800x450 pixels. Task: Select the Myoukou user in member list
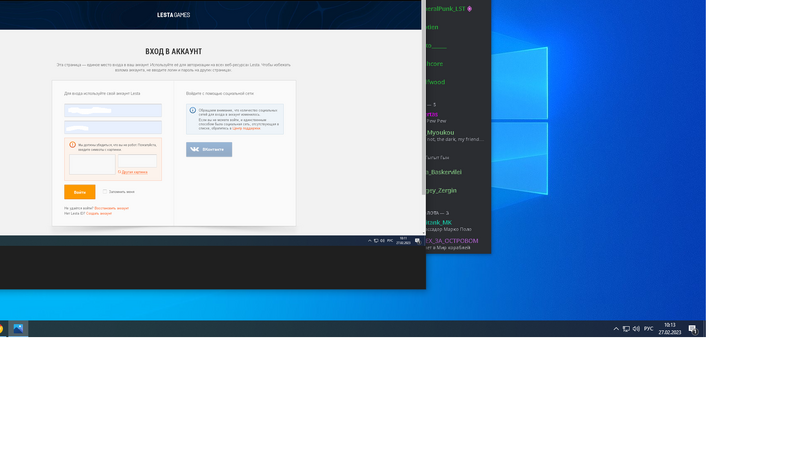(x=441, y=132)
